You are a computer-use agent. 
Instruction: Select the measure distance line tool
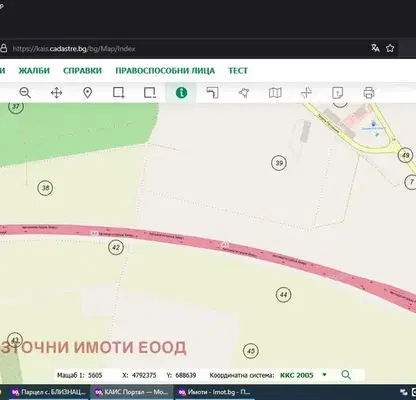212,93
